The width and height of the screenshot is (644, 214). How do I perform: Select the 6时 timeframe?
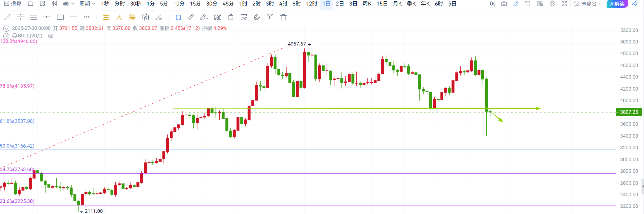pos(439,4)
